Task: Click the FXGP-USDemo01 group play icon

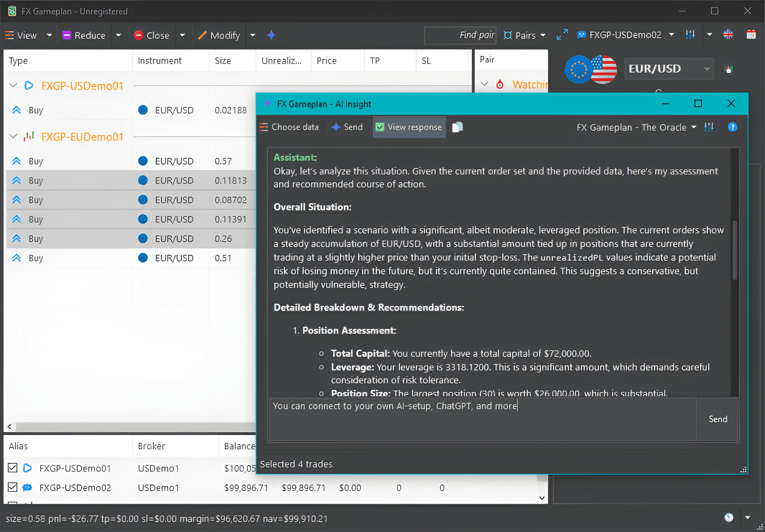Action: pos(29,86)
